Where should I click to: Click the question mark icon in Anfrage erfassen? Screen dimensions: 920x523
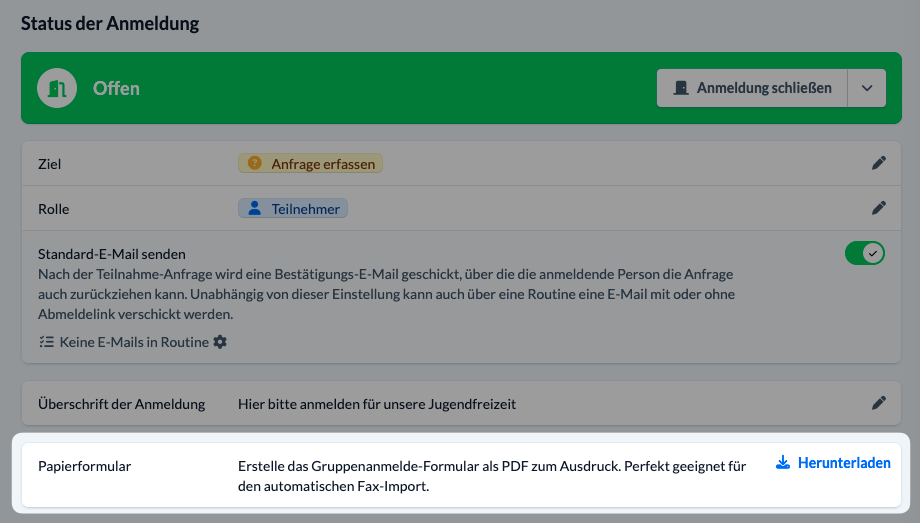[254, 163]
